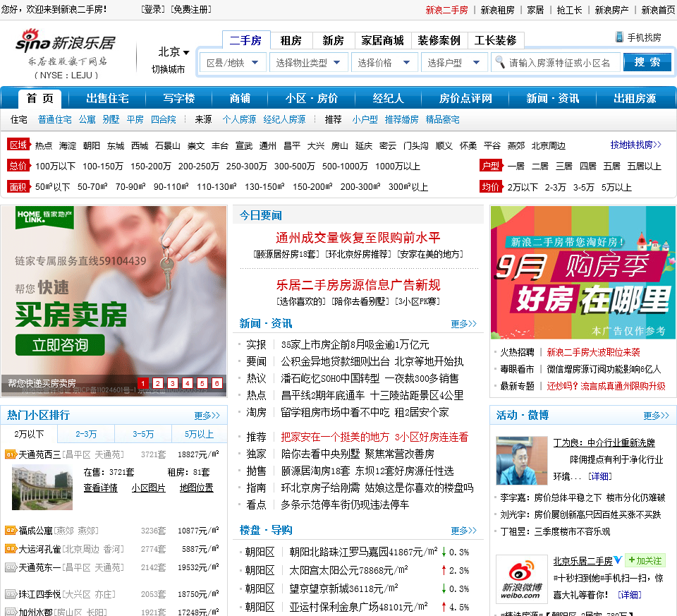Click the 立即咨询 button on the banner
This screenshot has width=677, height=616.
coord(60,345)
